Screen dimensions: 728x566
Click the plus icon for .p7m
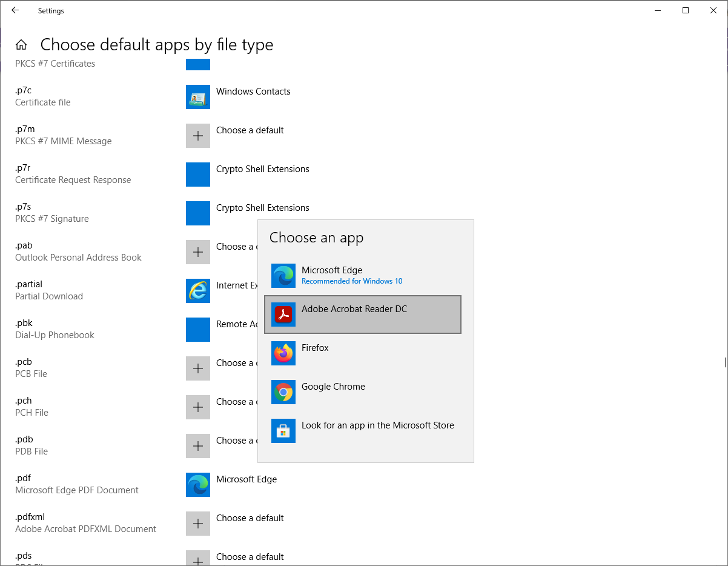(x=198, y=136)
